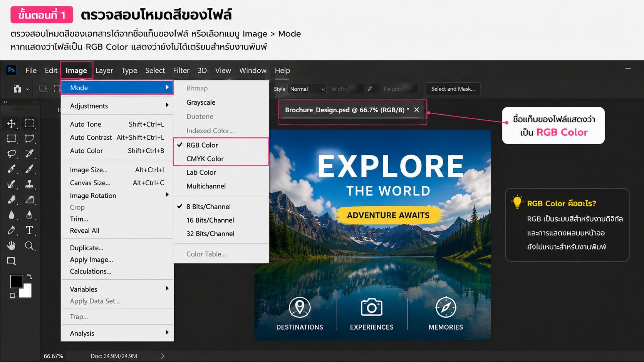Select the Polygonal Lasso tool
This screenshot has height=362, width=644.
point(29,138)
